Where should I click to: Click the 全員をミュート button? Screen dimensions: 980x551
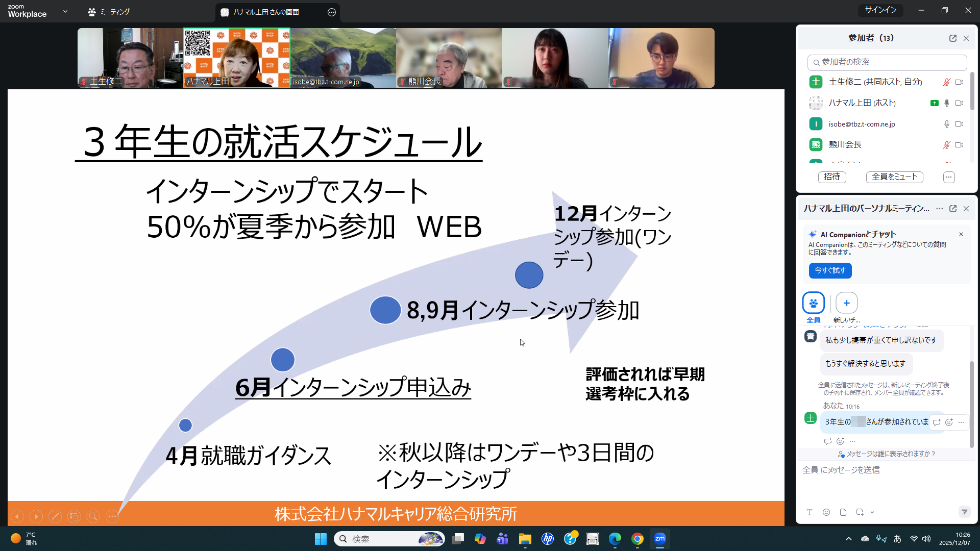coord(894,177)
